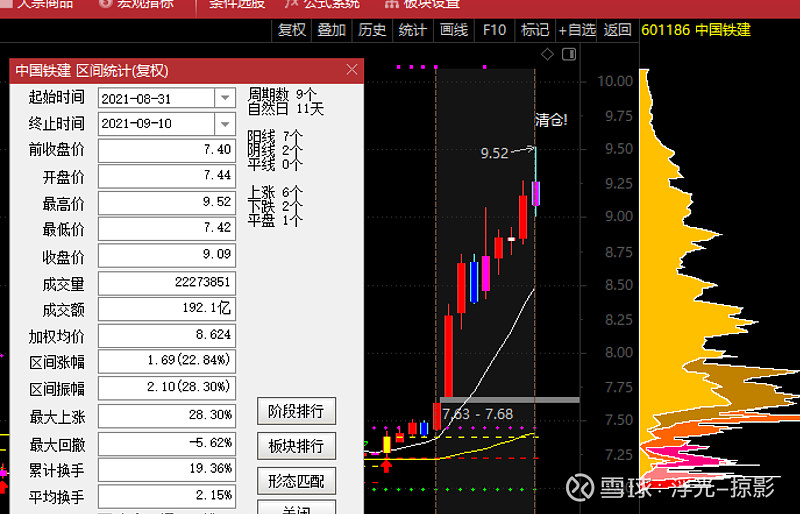Click the 收盘价 value 9.09
The image size is (800, 514).
tap(167, 255)
